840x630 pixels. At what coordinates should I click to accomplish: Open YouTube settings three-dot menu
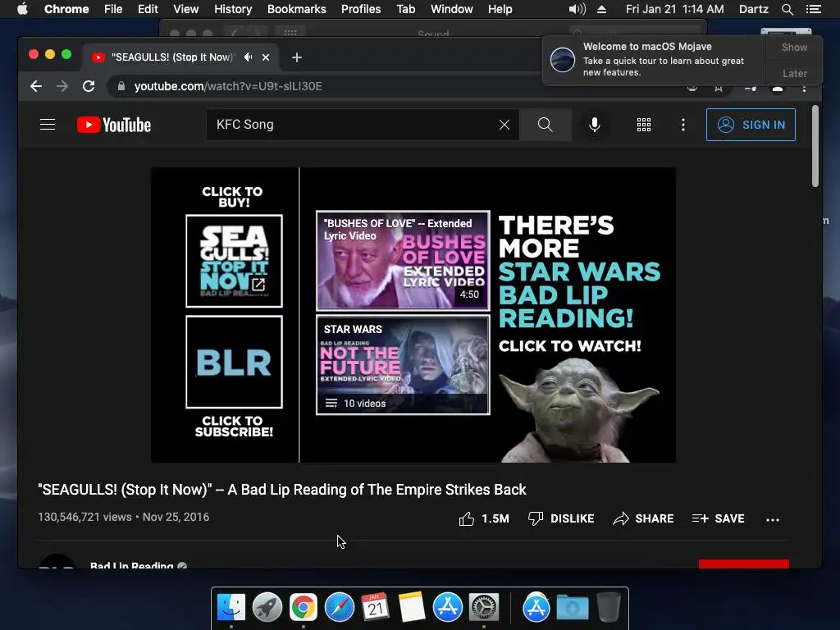click(x=682, y=125)
